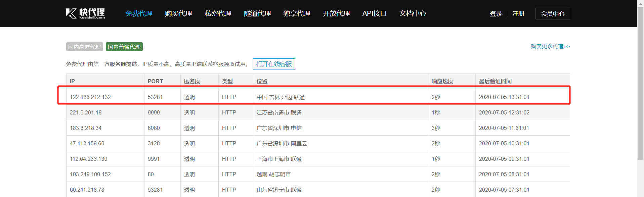Click location 广东省深圳市 电信

pos(279,128)
